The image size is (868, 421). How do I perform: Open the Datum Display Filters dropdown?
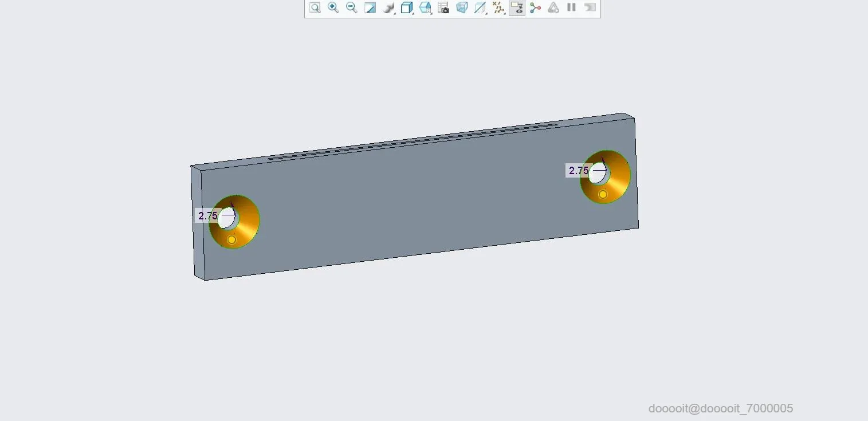coord(498,7)
